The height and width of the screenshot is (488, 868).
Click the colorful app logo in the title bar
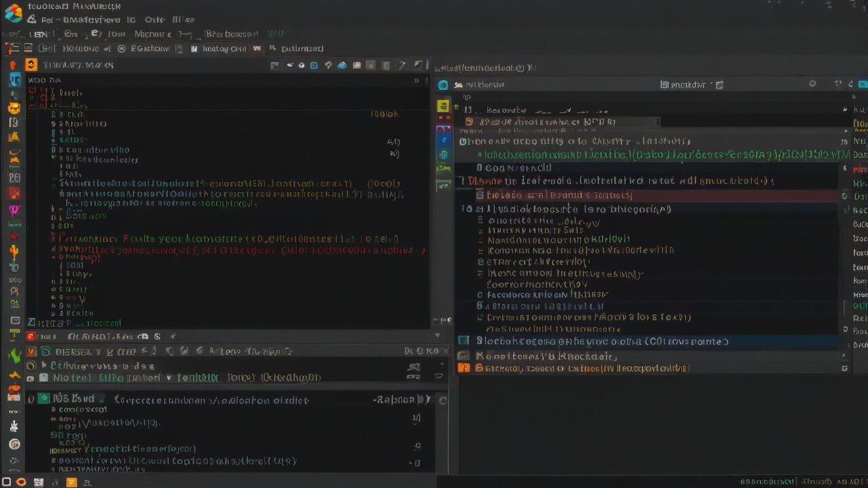[x=13, y=12]
